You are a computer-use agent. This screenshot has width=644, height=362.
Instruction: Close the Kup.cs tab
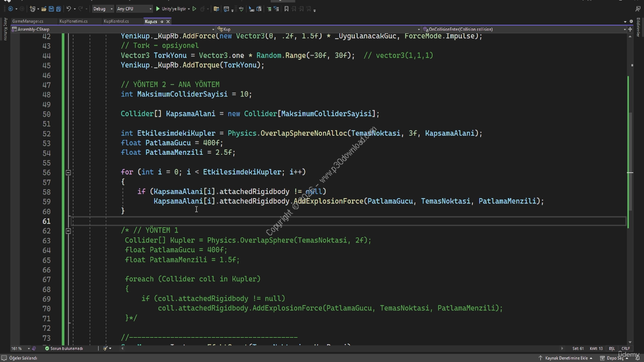coord(168,22)
